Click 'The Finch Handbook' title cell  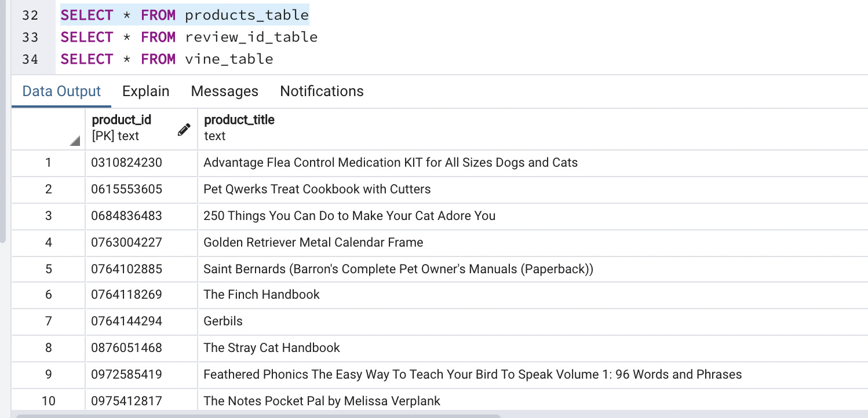[533, 295]
